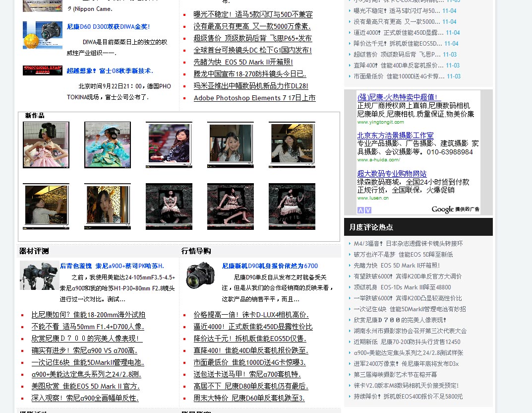Click the Google ad '(强)尼康-火热特卖中超值!'

[399, 97]
